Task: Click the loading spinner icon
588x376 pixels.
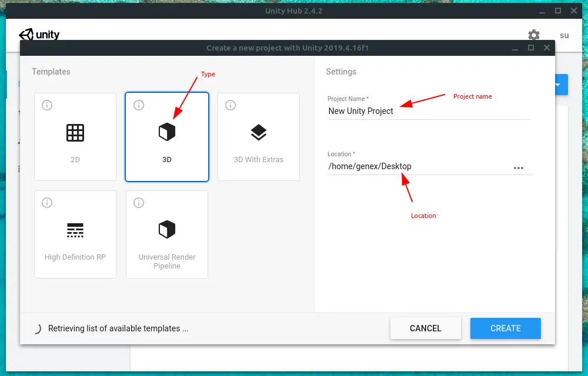Action: coord(38,329)
